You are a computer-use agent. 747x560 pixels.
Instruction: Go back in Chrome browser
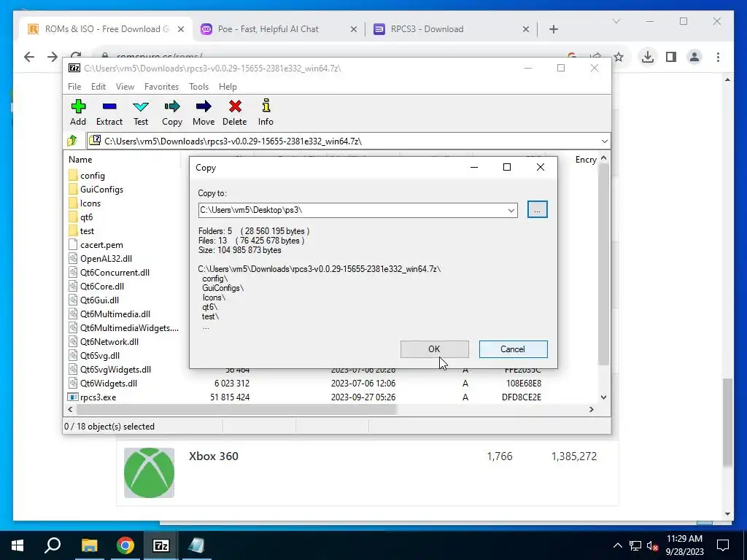pyautogui.click(x=29, y=57)
